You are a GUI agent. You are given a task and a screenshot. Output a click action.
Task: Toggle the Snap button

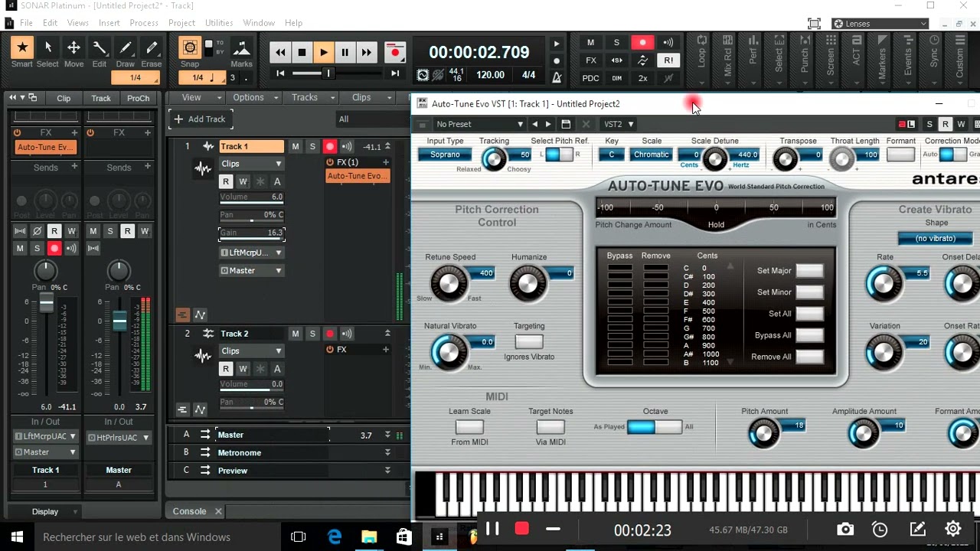pyautogui.click(x=190, y=48)
